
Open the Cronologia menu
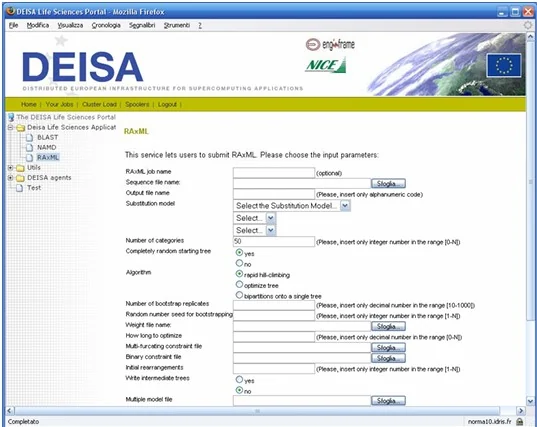tap(106, 25)
